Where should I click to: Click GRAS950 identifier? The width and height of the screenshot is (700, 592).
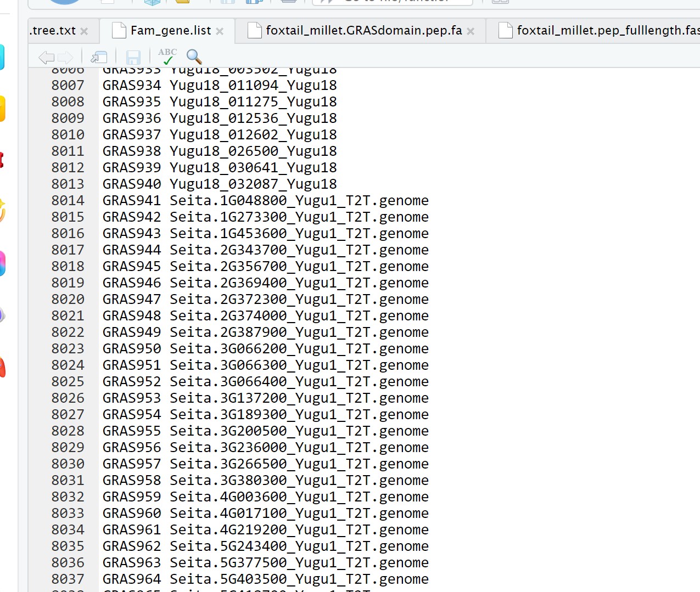click(132, 349)
